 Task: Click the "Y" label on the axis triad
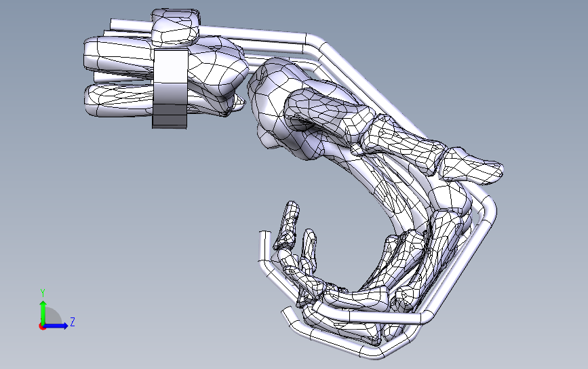(43, 293)
